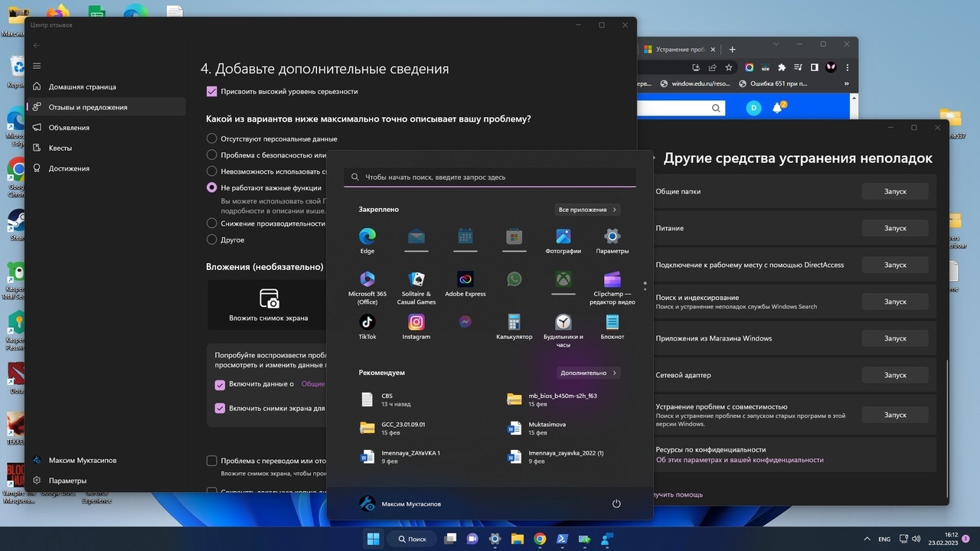Open Параметры in the Feedback Hub sidebar
This screenshot has height=551, width=980.
click(x=106, y=481)
